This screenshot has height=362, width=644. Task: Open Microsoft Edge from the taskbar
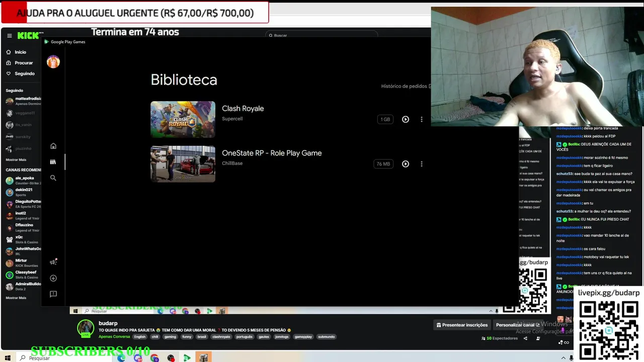click(121, 358)
